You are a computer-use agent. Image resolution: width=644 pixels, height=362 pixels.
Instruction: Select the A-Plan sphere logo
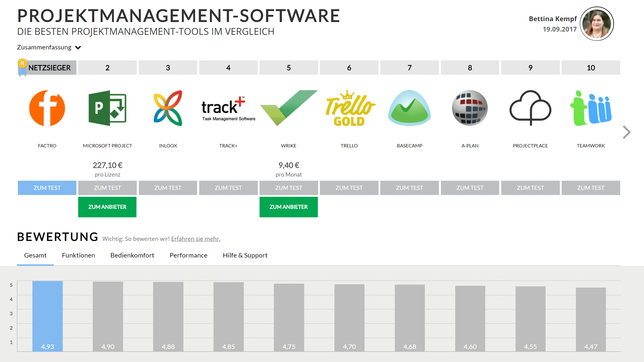470,108
